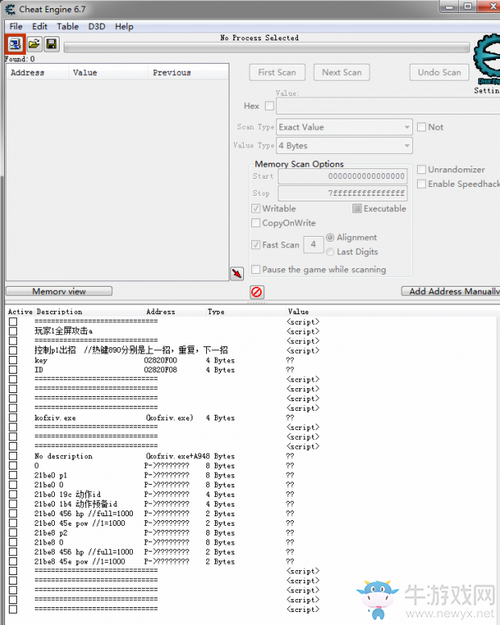Click the scan Value input field
Screen dimensions: 500x625
388,106
